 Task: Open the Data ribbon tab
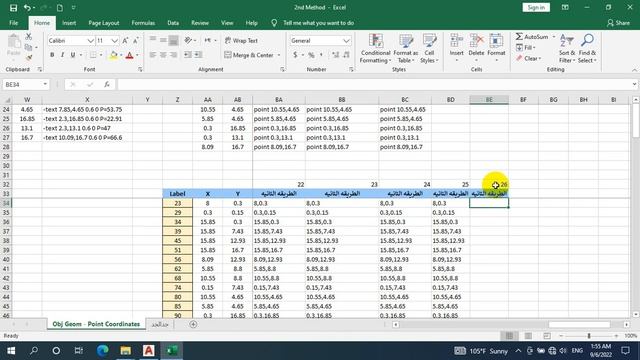(x=173, y=23)
